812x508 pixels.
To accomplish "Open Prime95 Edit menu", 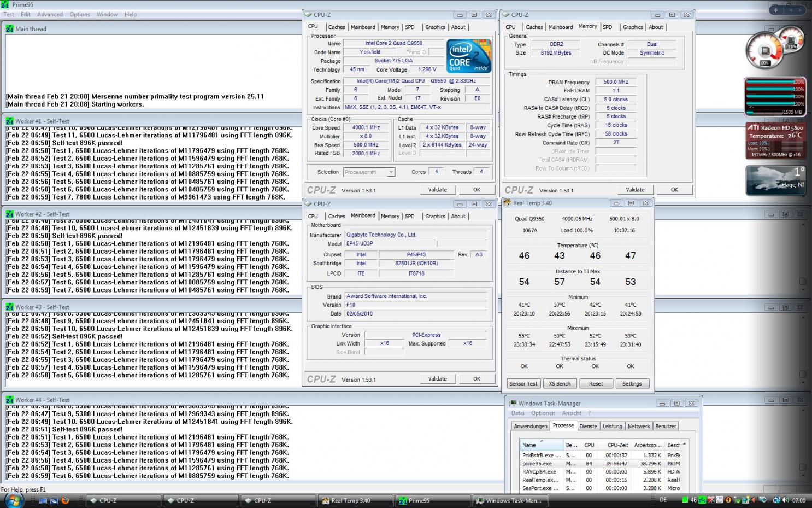I will click(26, 14).
